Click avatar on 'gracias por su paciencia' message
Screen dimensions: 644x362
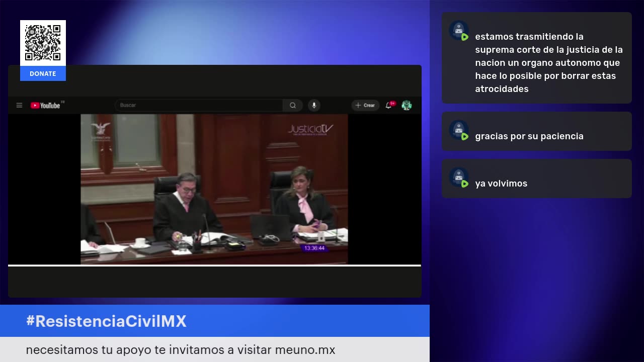coord(459,130)
